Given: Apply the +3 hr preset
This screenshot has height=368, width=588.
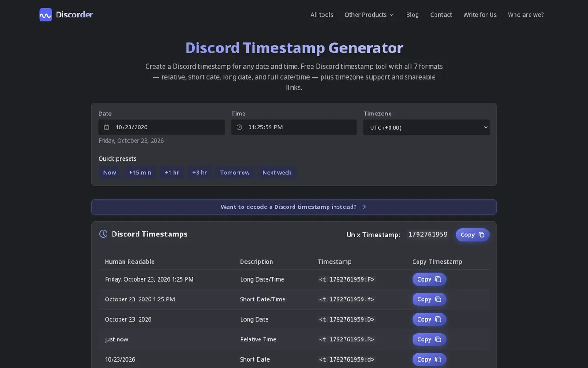Looking at the screenshot, I should coord(200,172).
